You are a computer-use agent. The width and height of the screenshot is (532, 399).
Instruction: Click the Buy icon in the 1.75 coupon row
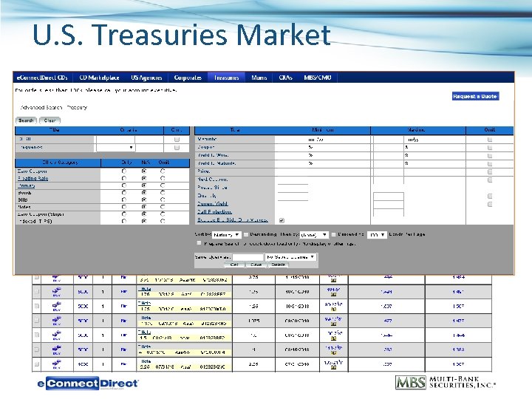coord(57,291)
